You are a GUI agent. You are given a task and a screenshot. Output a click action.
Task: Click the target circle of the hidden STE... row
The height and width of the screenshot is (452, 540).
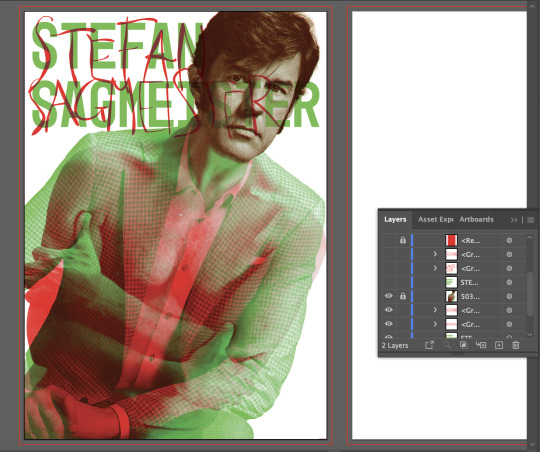click(x=509, y=282)
